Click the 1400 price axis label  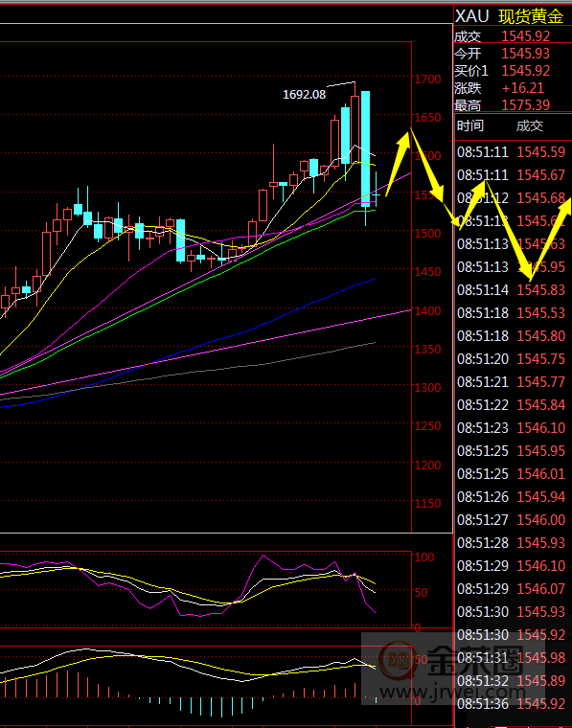pos(428,310)
